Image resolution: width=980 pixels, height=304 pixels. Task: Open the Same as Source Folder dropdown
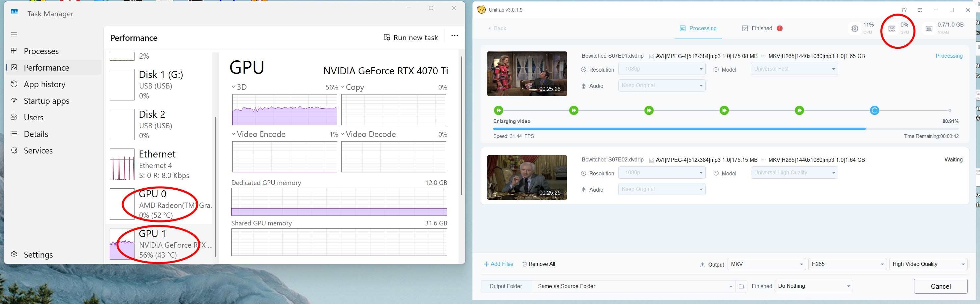633,286
